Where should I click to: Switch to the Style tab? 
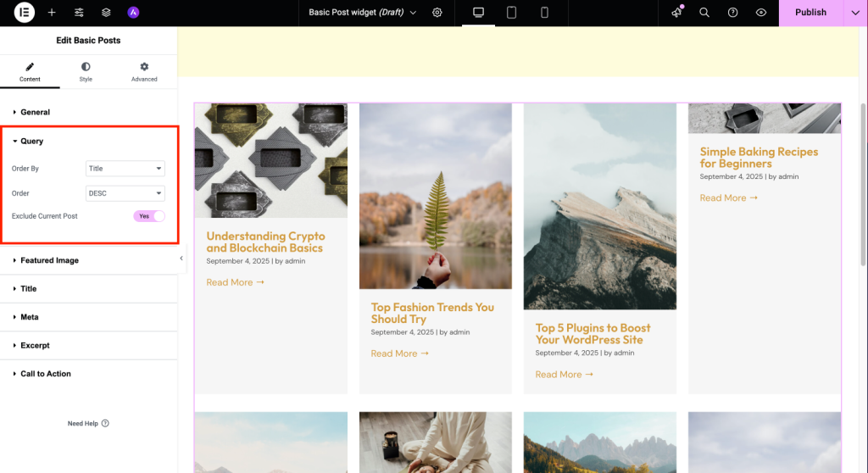click(86, 71)
